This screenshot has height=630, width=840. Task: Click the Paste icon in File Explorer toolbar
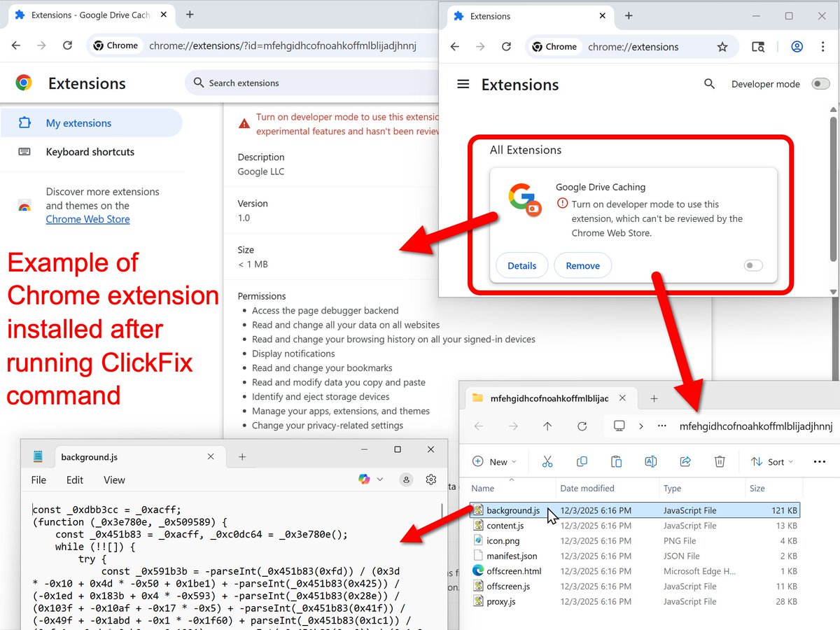[617, 461]
